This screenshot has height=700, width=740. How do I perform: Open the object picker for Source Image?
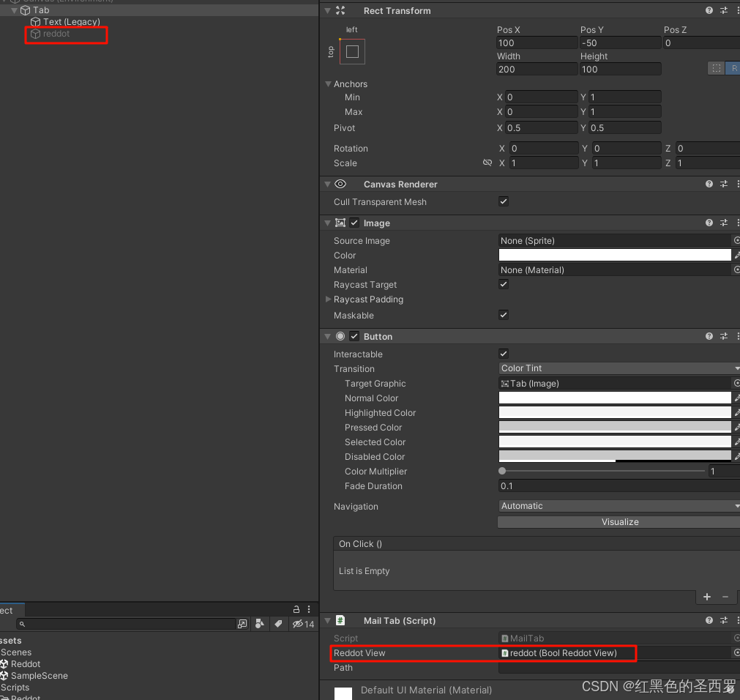click(x=736, y=241)
